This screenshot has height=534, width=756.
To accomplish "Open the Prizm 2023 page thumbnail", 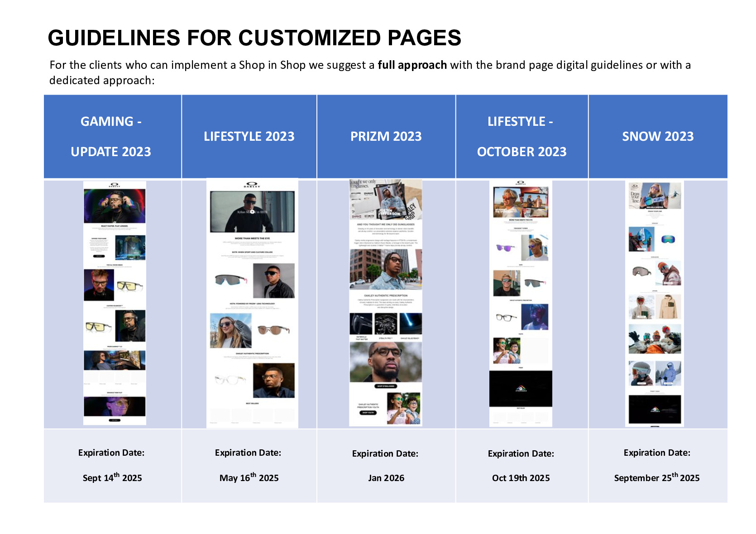I will coord(386,303).
